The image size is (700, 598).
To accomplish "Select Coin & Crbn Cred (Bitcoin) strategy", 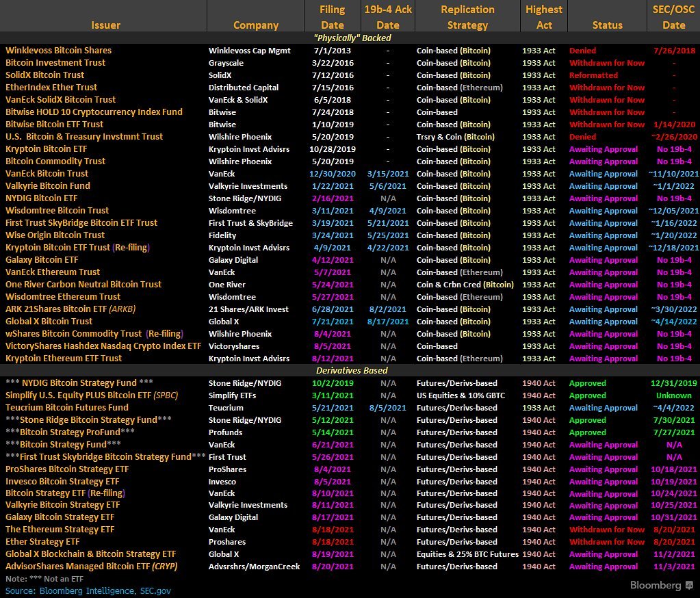I will (x=465, y=284).
